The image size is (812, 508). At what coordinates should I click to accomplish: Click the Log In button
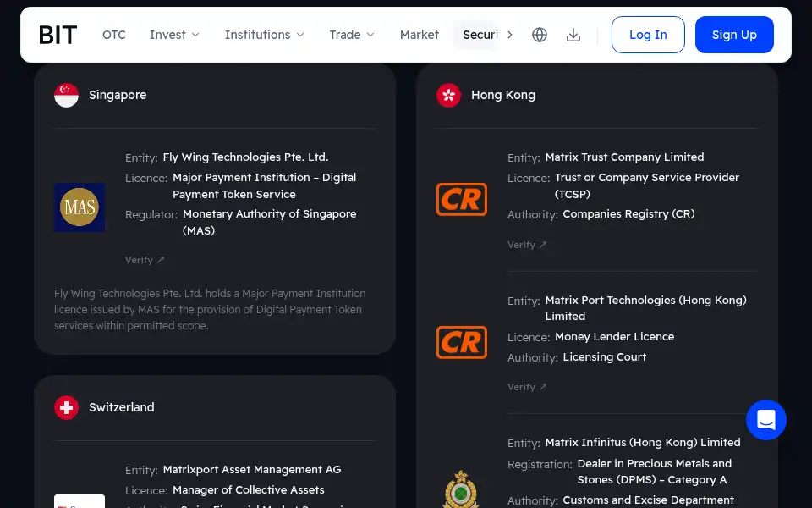648,35
